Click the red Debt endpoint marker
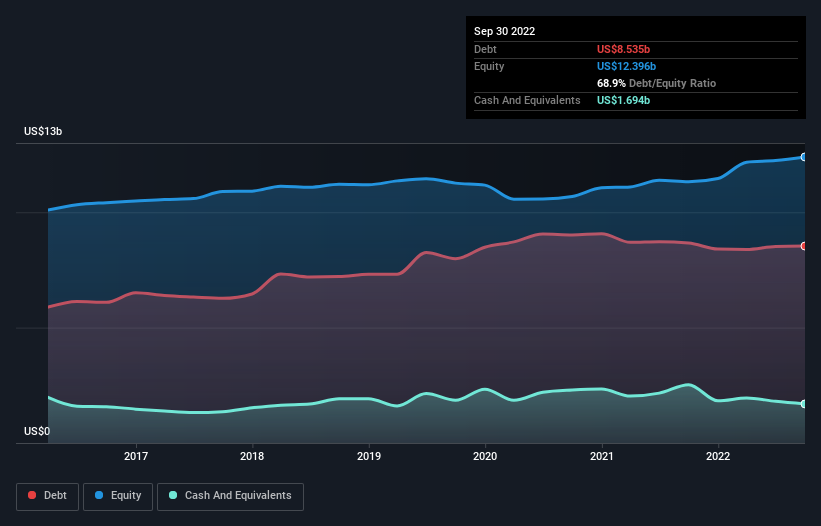Image resolution: width=821 pixels, height=526 pixels. 804,246
